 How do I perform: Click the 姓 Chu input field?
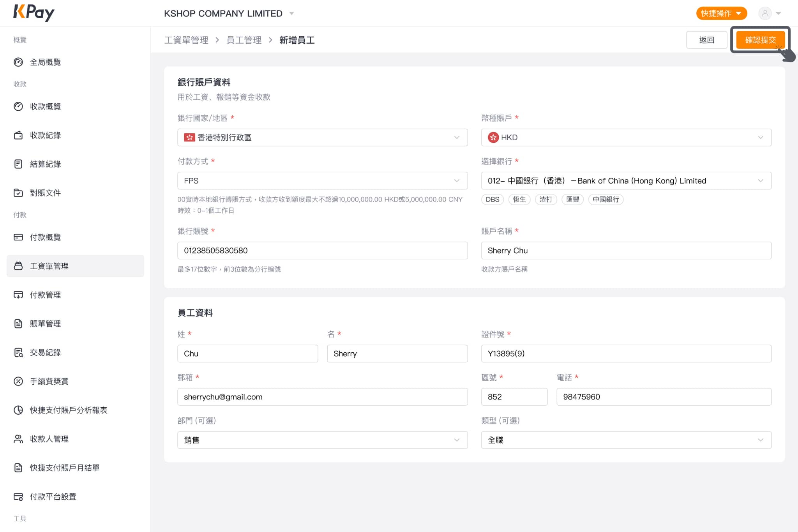(247, 353)
